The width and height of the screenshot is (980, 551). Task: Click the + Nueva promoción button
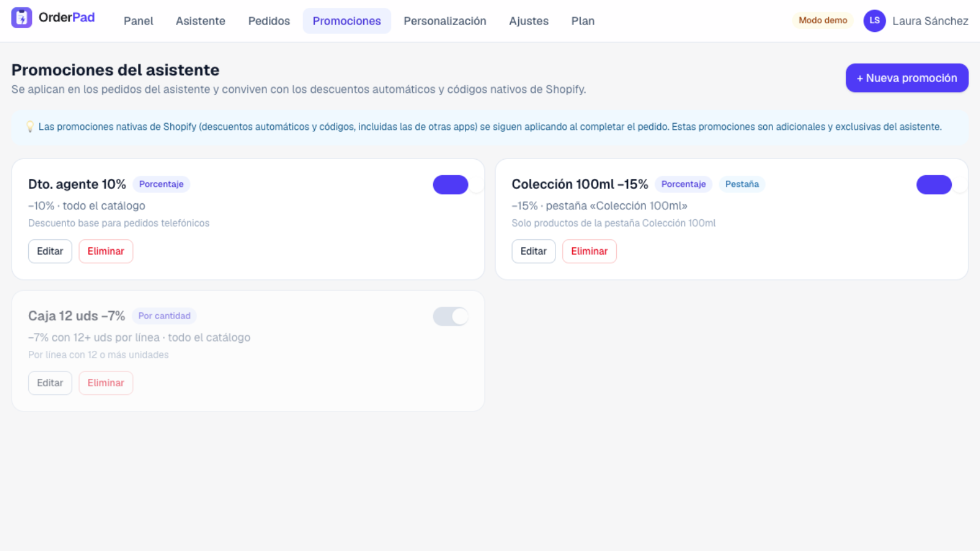[x=907, y=78]
